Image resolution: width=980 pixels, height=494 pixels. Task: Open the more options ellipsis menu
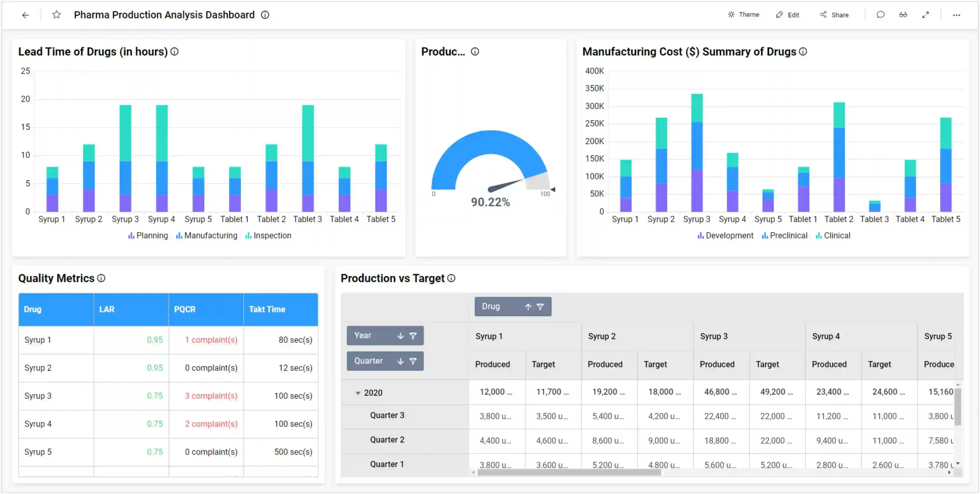(x=956, y=15)
